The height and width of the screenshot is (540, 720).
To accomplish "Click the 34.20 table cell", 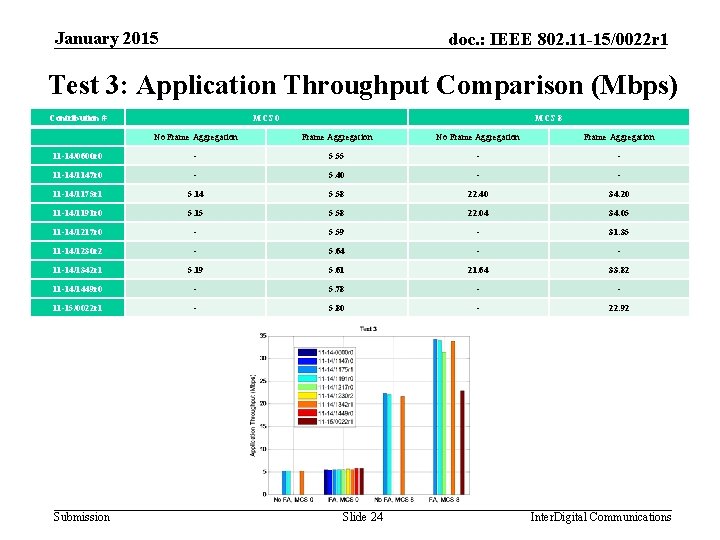I will (619, 194).
